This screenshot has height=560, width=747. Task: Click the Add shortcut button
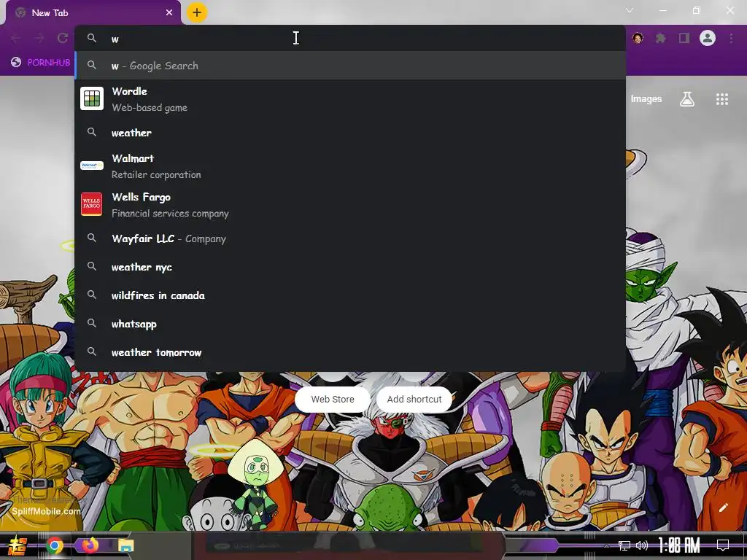click(x=414, y=399)
